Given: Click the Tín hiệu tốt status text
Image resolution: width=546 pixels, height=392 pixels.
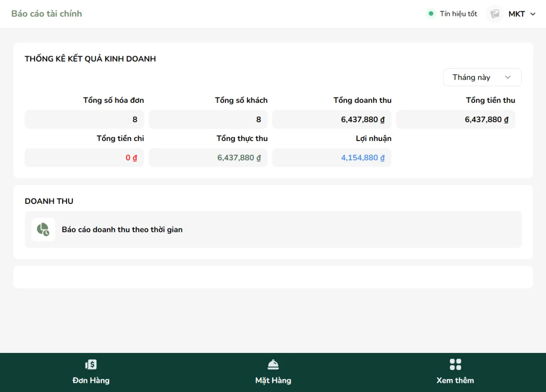Looking at the screenshot, I should pos(458,14).
